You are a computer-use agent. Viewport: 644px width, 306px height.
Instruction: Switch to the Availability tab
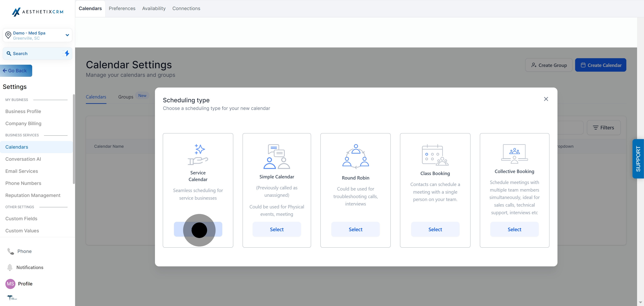[154, 9]
